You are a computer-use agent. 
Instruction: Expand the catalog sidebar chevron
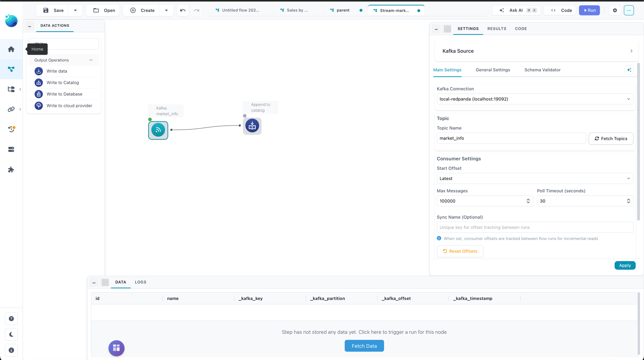pyautogui.click(x=20, y=89)
